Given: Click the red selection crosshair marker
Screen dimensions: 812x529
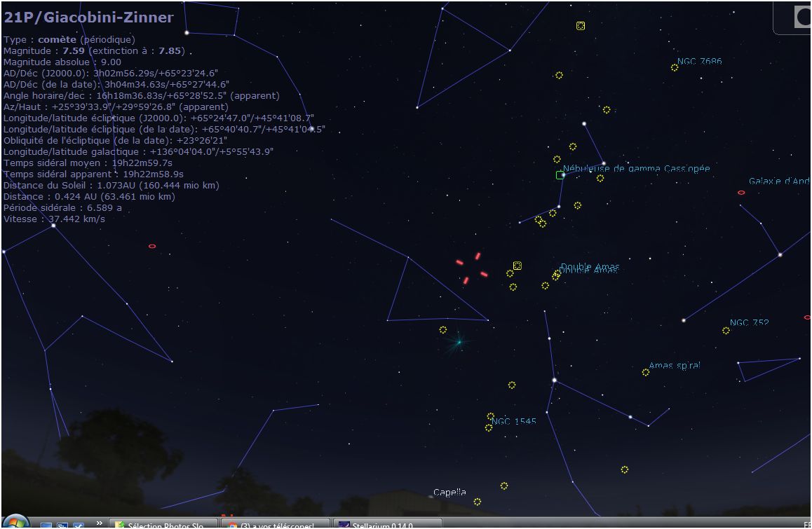Looking at the screenshot, I should (x=472, y=268).
